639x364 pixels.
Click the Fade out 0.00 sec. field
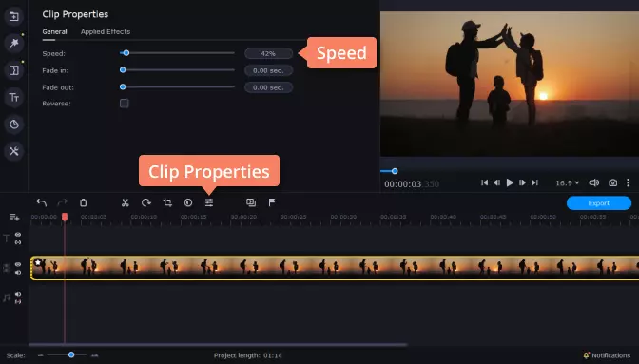[268, 87]
